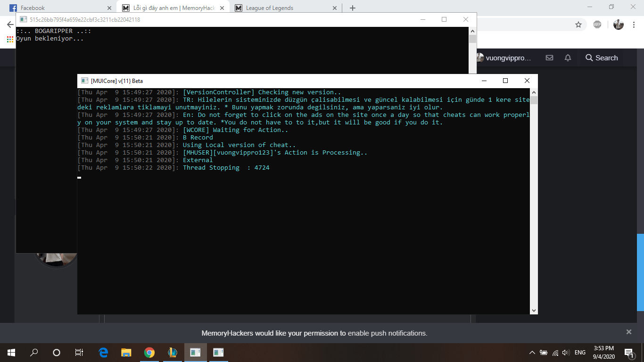Viewport: 644px width, 362px height.
Task: Switch to the Facebook browser tab
Action: (60, 8)
